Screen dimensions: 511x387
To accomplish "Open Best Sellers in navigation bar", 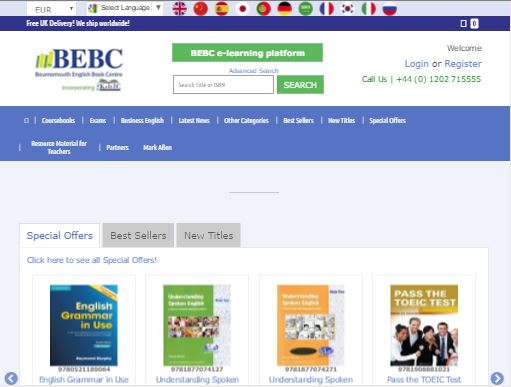I will point(298,120).
